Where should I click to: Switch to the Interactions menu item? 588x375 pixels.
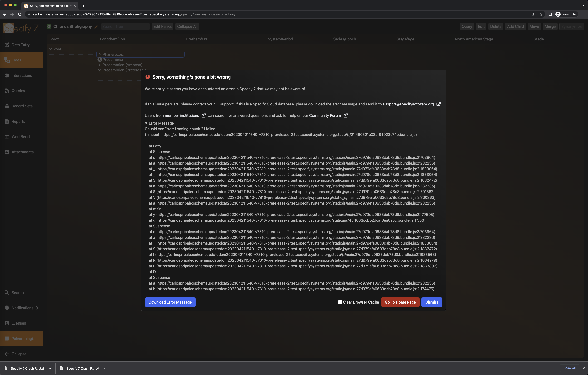coord(21,75)
